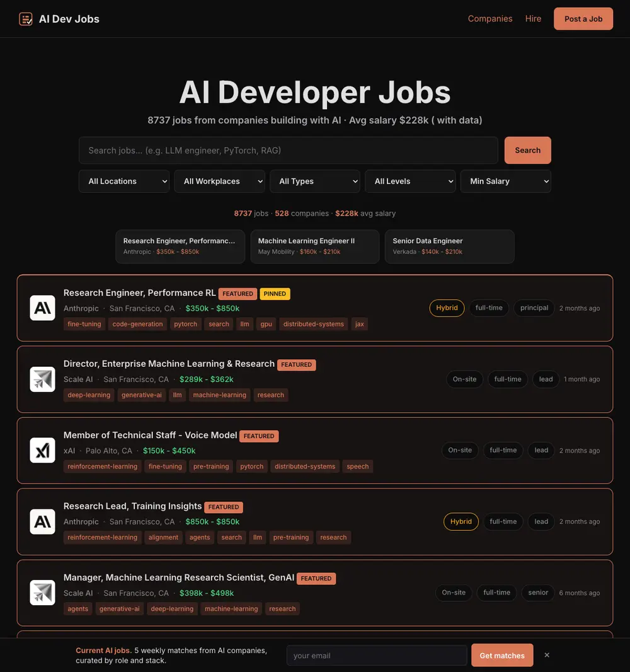This screenshot has width=630, height=672.
Task: Click agents tag on GenAI Manager job
Action: [77, 608]
